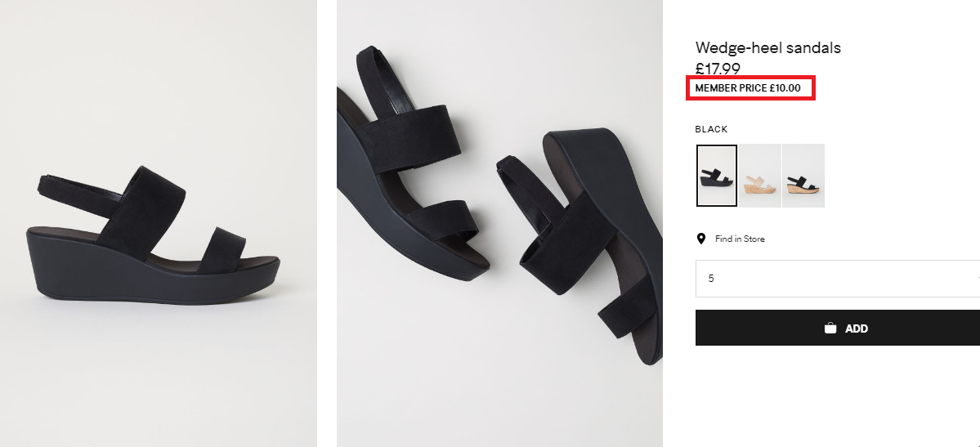Select the all-black sandal colour thumbnail
Image resolution: width=980 pixels, height=447 pixels.
click(717, 176)
